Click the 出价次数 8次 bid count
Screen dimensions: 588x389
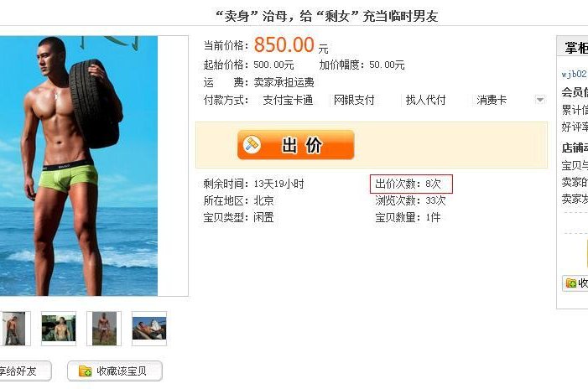coord(411,184)
